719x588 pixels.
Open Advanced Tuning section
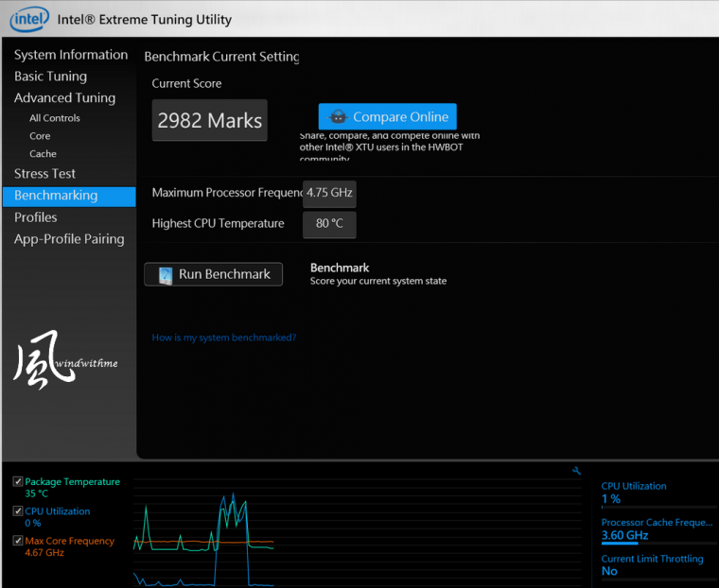(64, 97)
